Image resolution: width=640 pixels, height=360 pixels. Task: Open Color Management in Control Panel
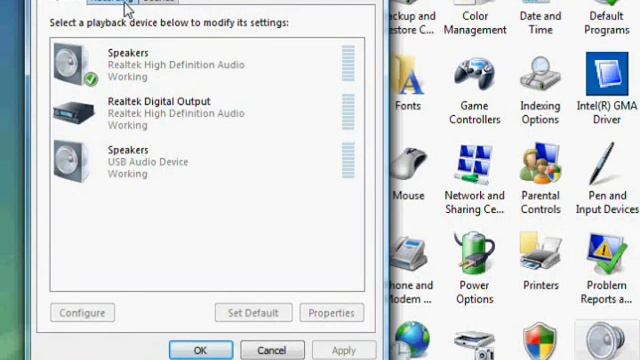point(475,18)
